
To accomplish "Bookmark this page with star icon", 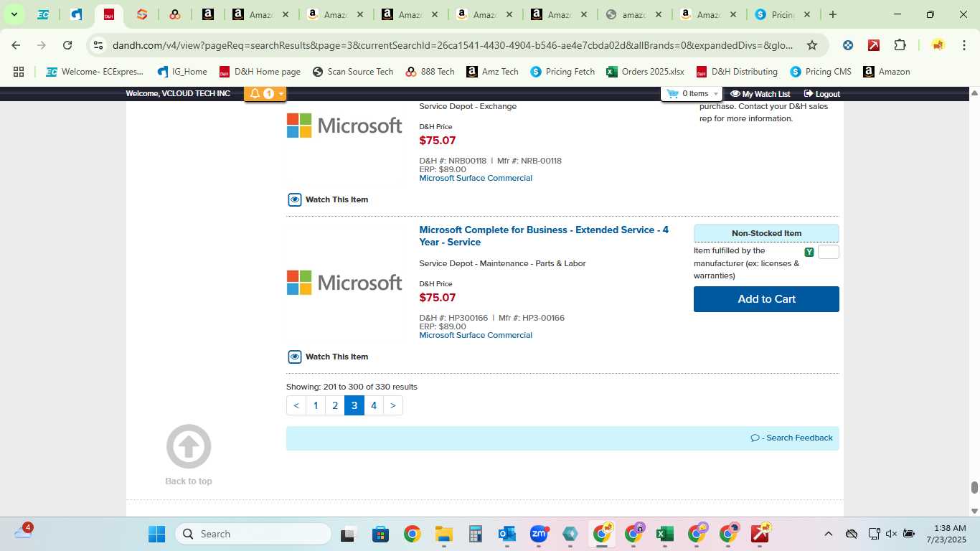I will 812,45.
